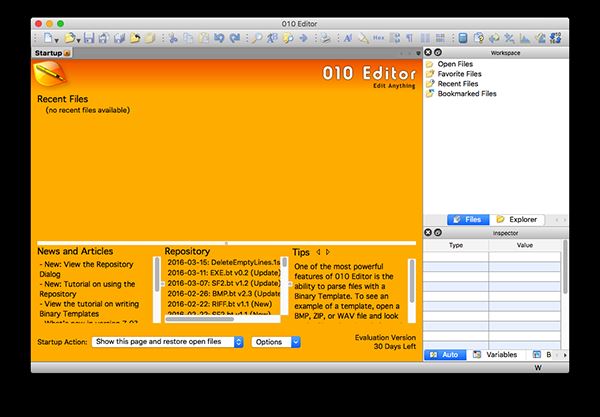Click the Save All toolbar icon

pos(119,38)
